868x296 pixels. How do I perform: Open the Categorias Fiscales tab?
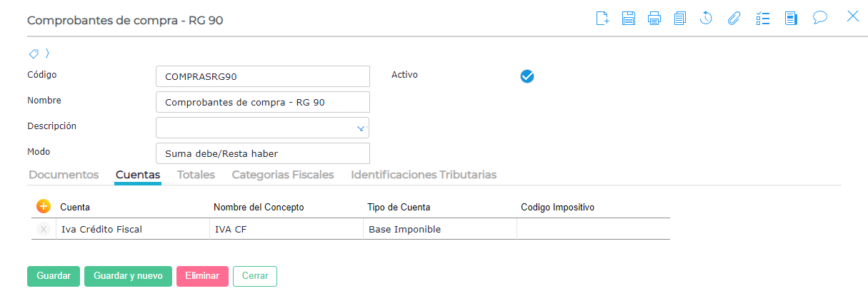283,175
